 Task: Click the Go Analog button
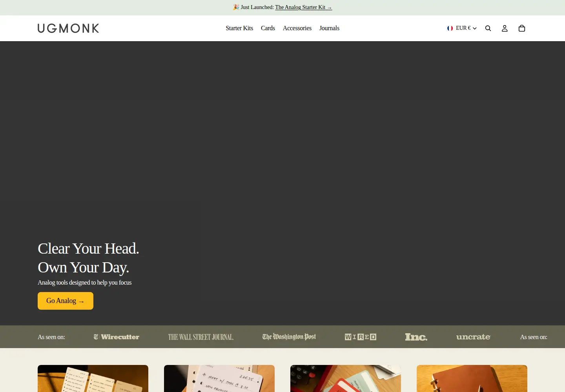click(66, 301)
